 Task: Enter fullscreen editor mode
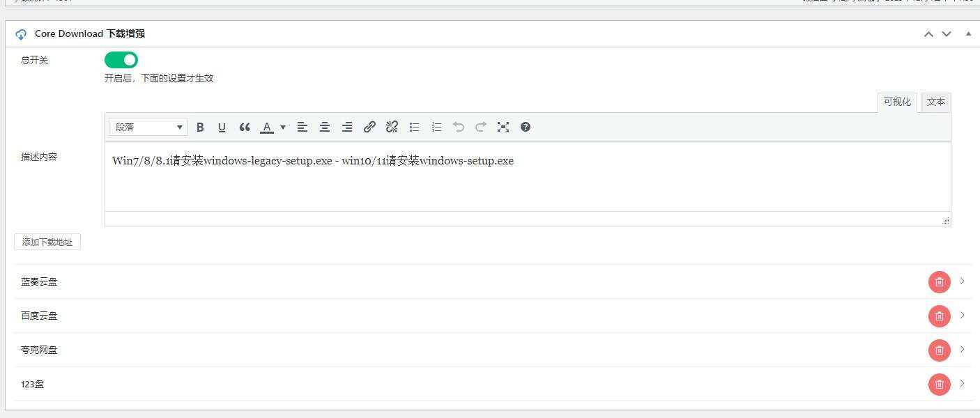pos(503,127)
